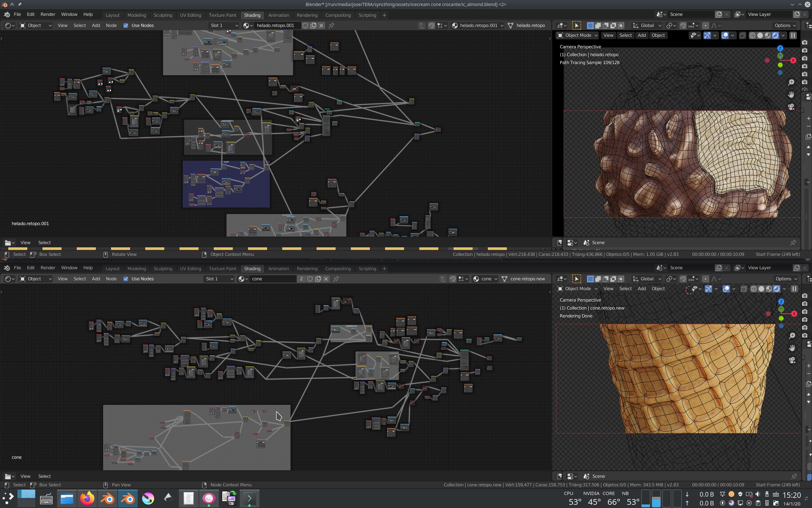
Task: Click the Scene name field in cone window
Action: [x=691, y=268]
